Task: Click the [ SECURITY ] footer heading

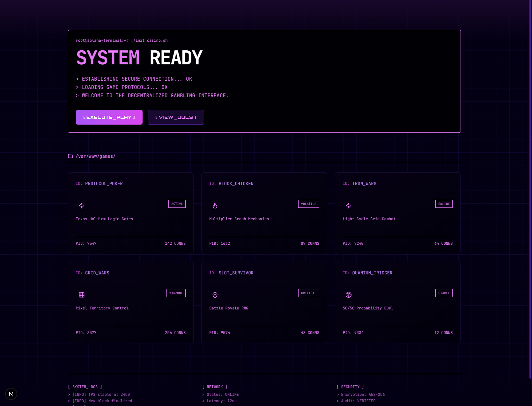Action: pyautogui.click(x=350, y=387)
